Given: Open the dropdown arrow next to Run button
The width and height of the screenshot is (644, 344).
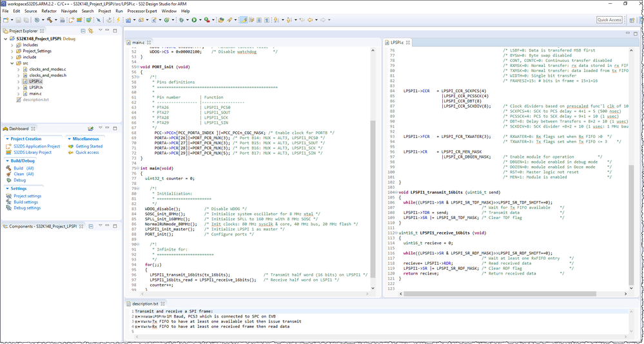Looking at the screenshot, I should 199,20.
